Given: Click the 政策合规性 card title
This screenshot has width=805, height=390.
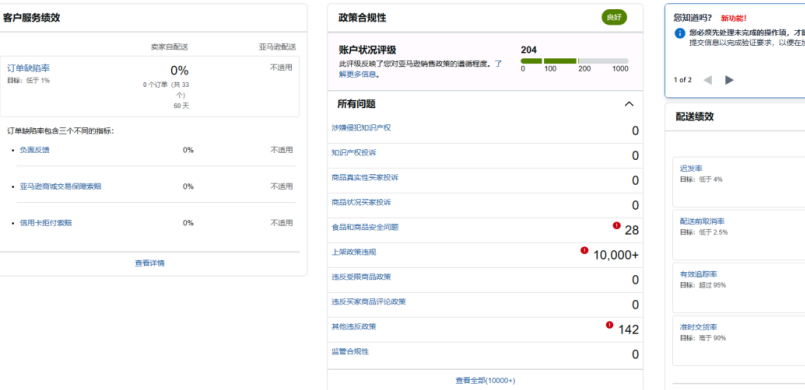Looking at the screenshot, I should coord(362,18).
